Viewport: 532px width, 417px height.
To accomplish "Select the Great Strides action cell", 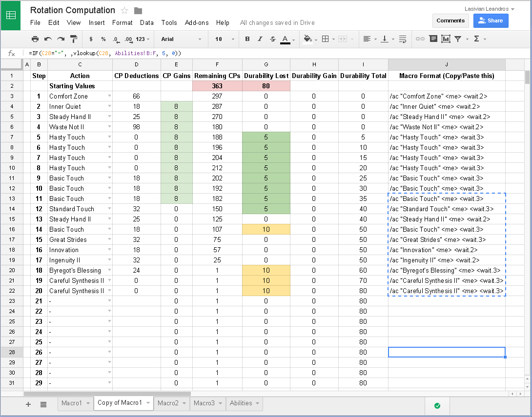I will (x=80, y=239).
